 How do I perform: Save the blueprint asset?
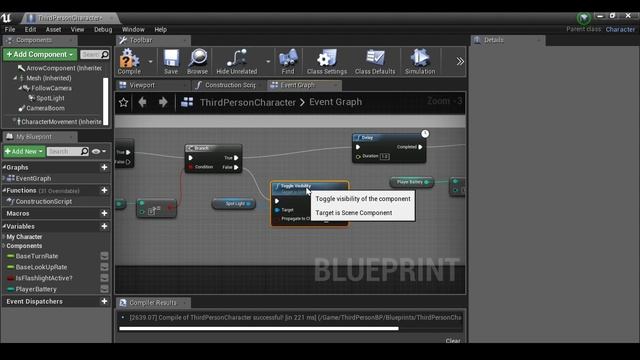(171, 61)
